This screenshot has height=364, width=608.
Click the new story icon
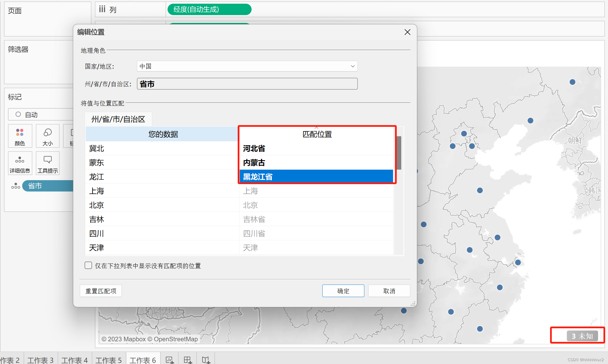(206, 360)
